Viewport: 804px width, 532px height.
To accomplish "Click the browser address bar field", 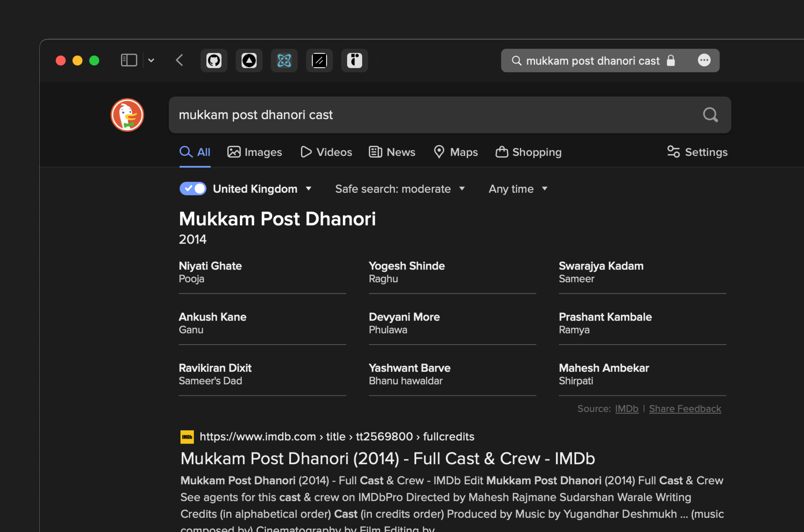I will pos(610,61).
